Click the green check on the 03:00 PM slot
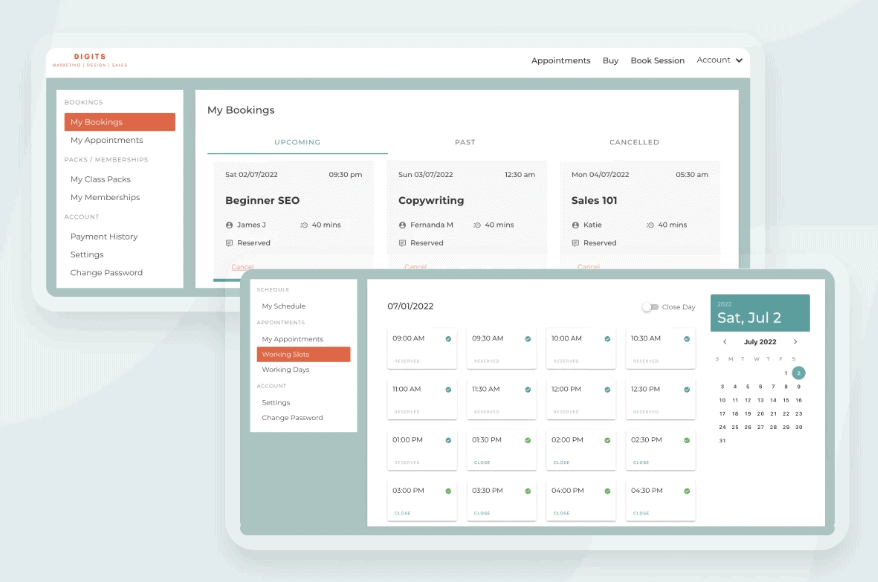 pos(449,491)
